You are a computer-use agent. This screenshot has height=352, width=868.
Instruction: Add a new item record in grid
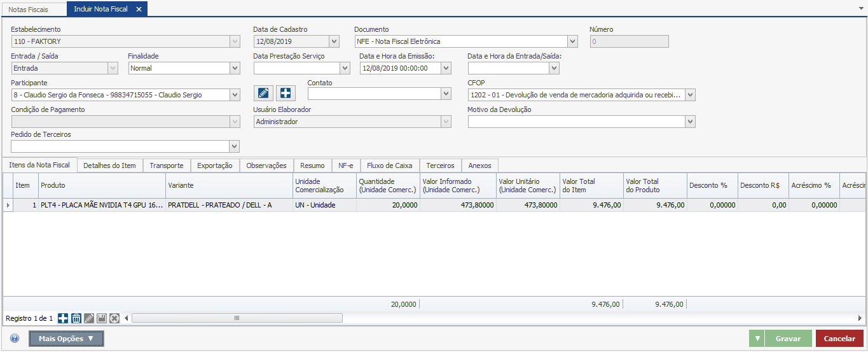tap(63, 318)
